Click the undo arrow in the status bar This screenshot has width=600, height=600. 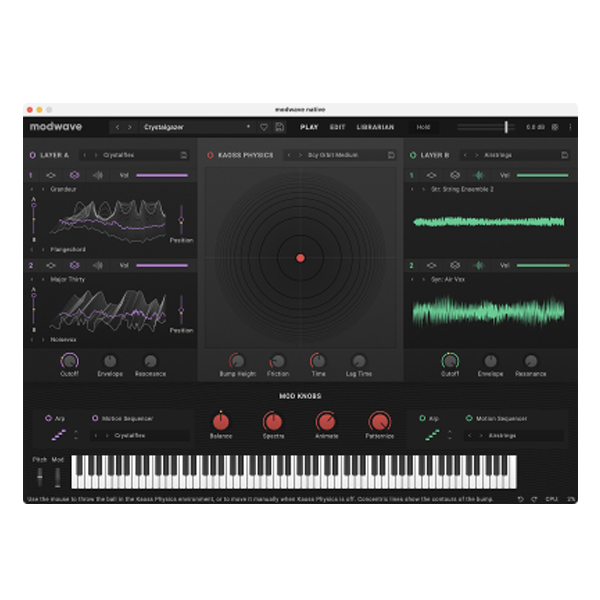click(521, 499)
